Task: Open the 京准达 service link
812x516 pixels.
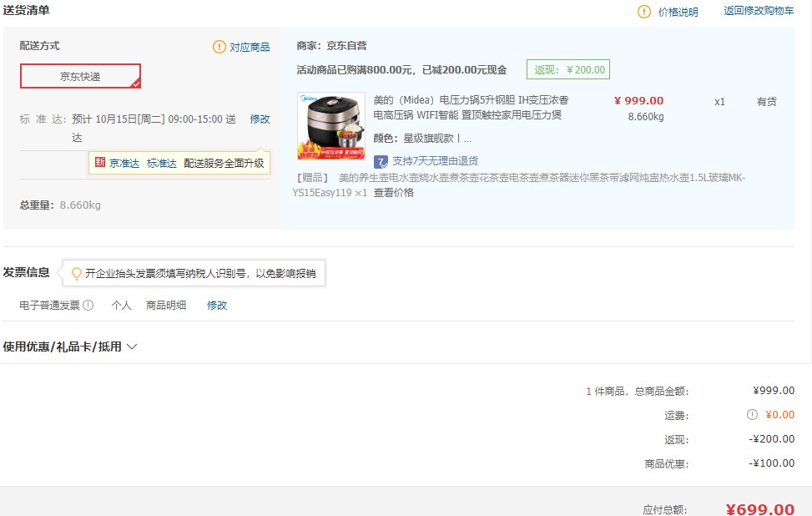Action: 124,163
